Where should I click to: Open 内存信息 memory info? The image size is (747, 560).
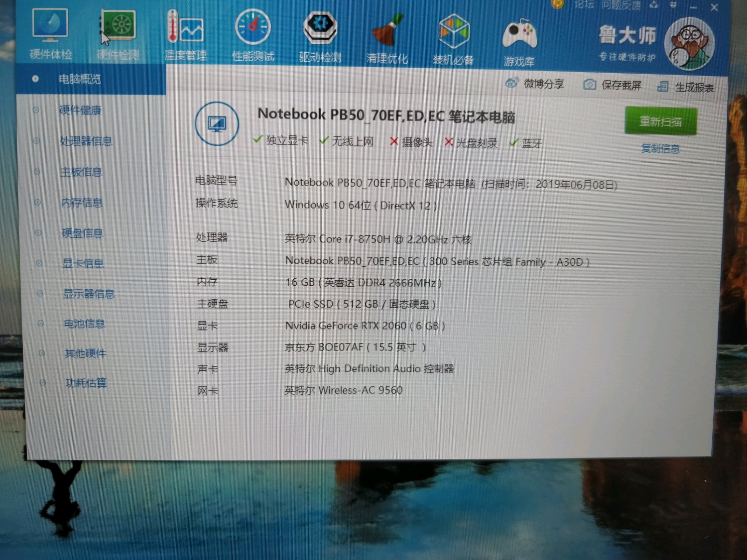[x=82, y=203]
